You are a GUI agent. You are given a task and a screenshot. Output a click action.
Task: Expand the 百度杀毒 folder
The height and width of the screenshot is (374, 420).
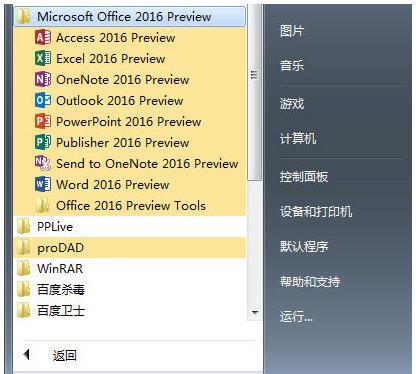(130, 290)
